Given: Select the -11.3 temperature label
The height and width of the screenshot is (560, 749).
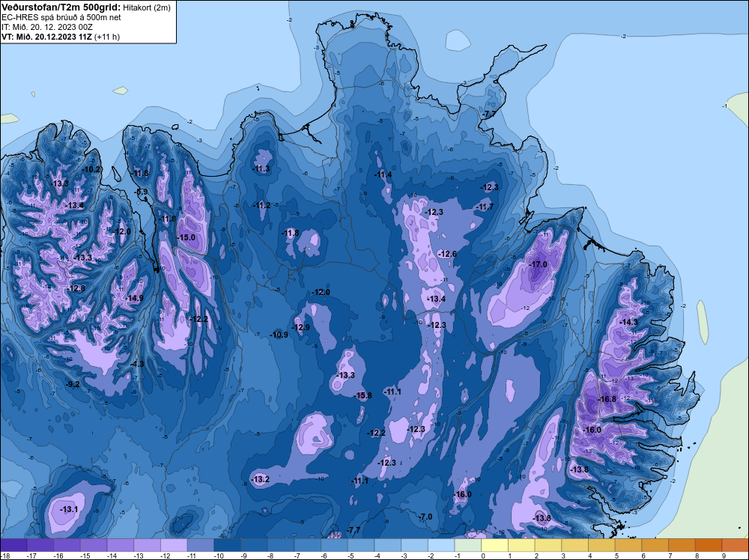Looking at the screenshot, I should (261, 168).
